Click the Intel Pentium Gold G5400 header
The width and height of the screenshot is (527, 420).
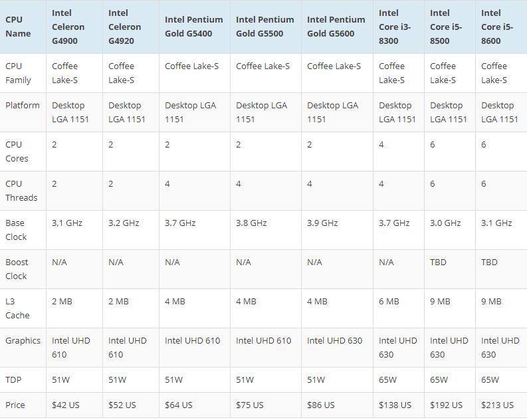click(194, 27)
